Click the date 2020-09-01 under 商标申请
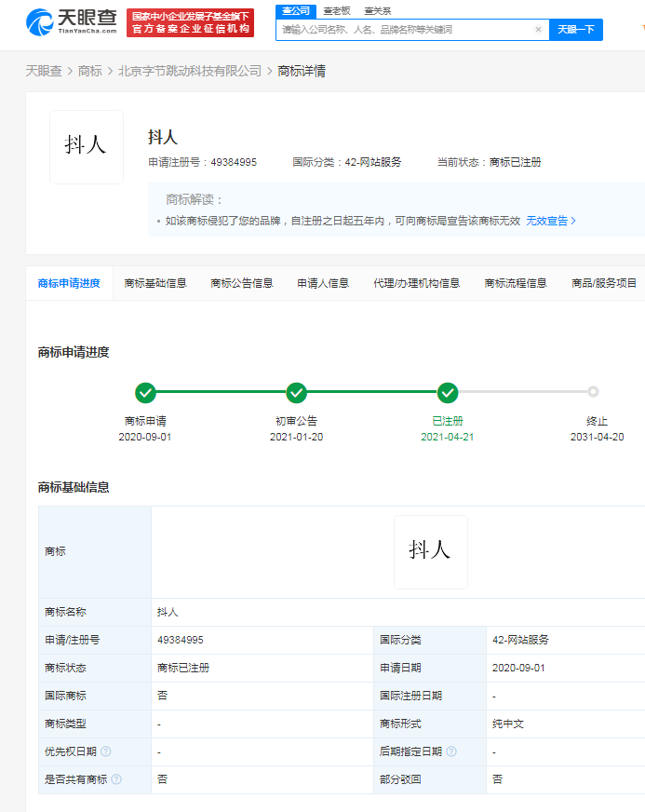Viewport: 645px width, 812px height. click(145, 437)
